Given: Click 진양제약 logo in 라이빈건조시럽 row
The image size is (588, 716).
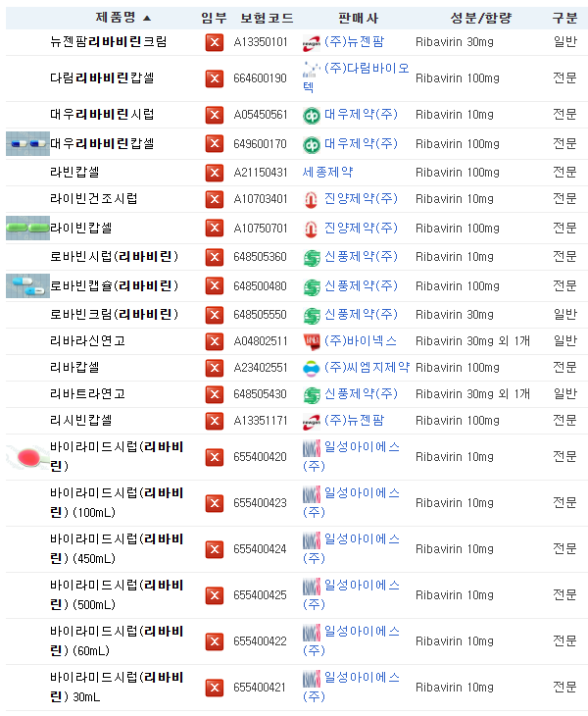Looking at the screenshot, I should coord(311,199).
